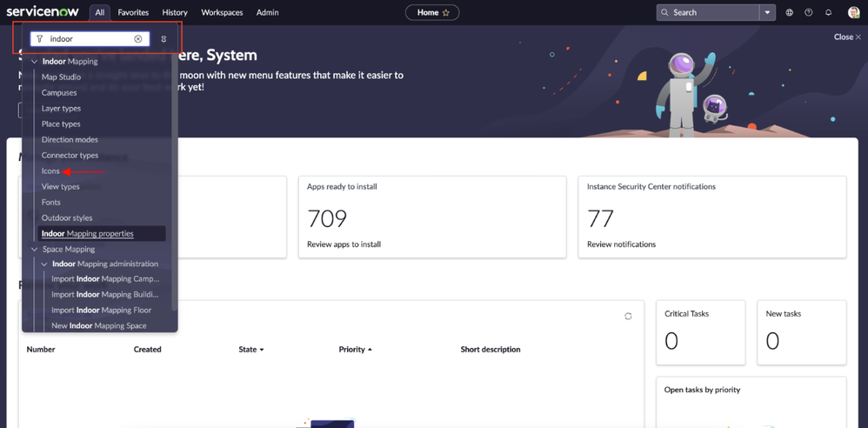Image resolution: width=868 pixels, height=428 pixels.
Task: Click the filter funnel icon
Action: pos(40,39)
